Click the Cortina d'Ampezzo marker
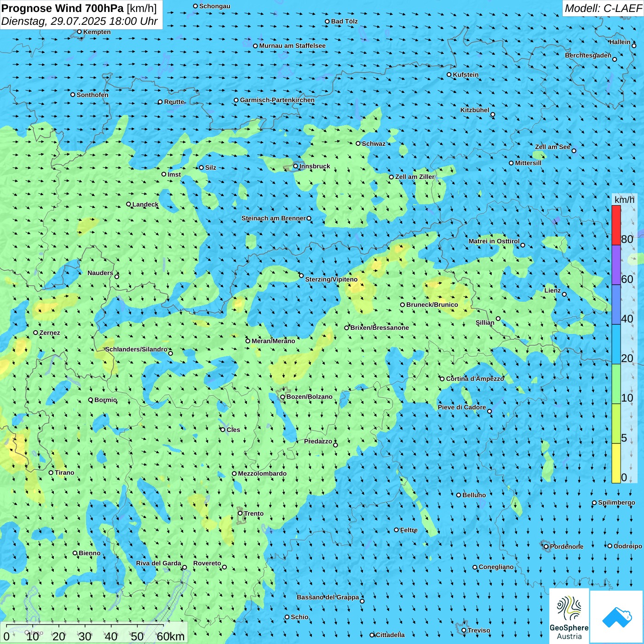 [x=442, y=379]
